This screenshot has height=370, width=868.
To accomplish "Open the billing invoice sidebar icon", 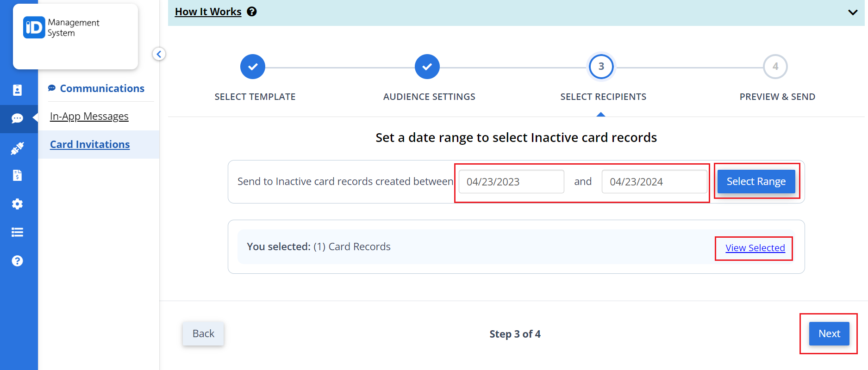I will coord(17,175).
